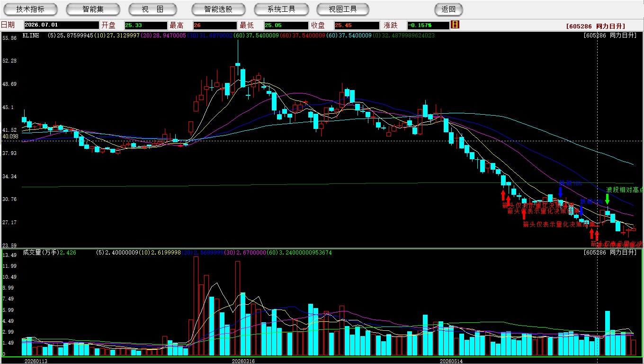Click the green 波段相对高点 down arrow

tap(608, 199)
